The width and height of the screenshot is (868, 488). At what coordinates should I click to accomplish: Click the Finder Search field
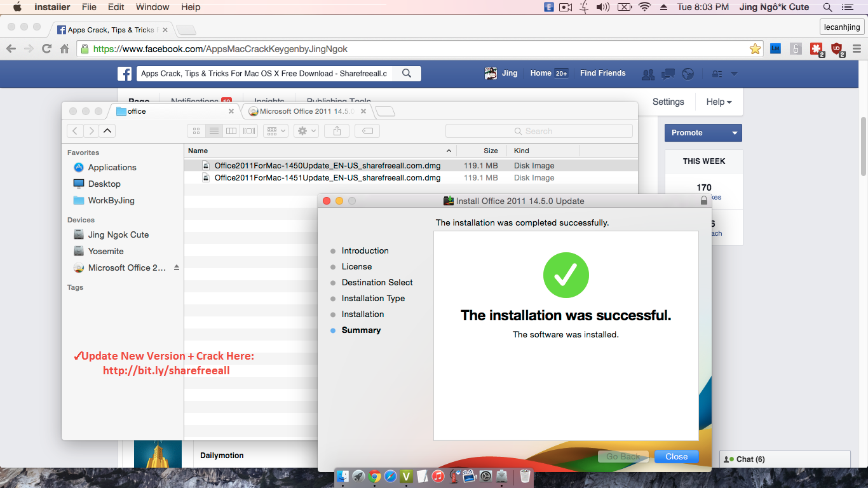[x=539, y=131]
